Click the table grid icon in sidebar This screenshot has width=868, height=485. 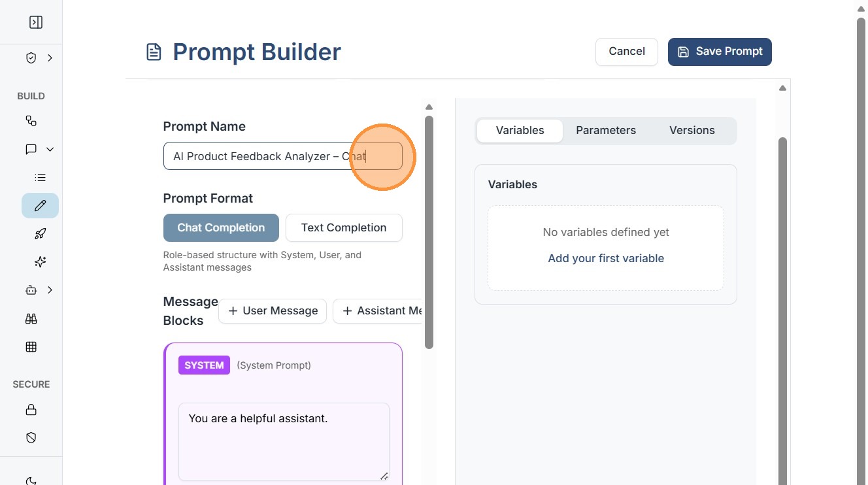(31, 347)
